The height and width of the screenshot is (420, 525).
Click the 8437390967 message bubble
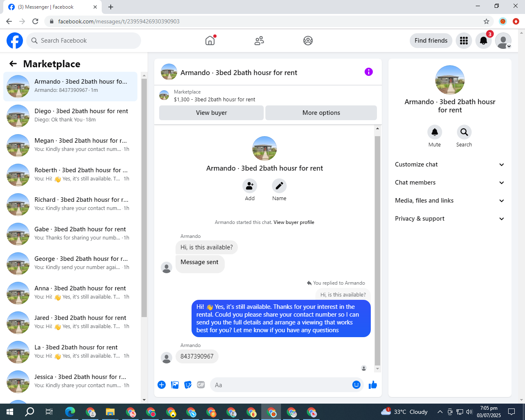[197, 356]
